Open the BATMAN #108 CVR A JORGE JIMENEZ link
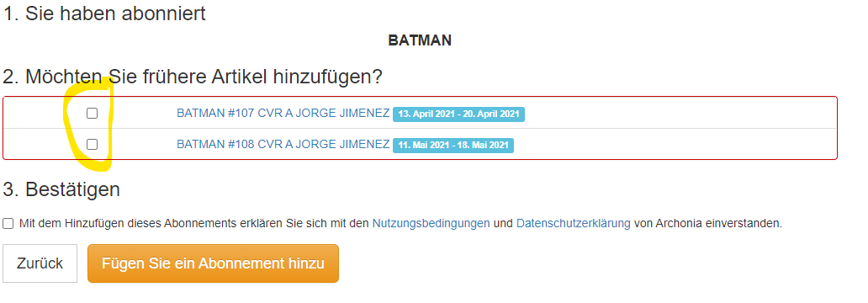Screen dimensions: 868x303 click(283, 144)
